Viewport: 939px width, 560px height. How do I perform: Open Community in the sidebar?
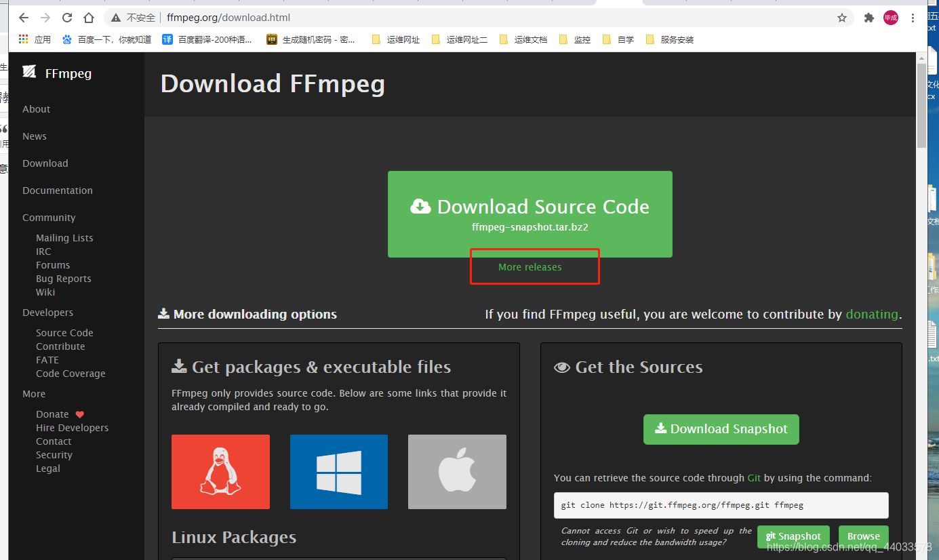point(49,218)
